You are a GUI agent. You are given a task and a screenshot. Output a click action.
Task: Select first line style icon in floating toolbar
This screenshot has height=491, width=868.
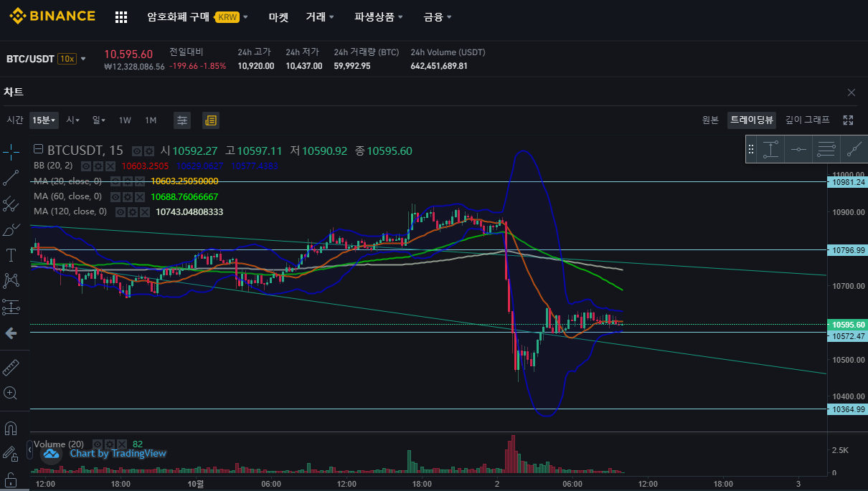[770, 149]
